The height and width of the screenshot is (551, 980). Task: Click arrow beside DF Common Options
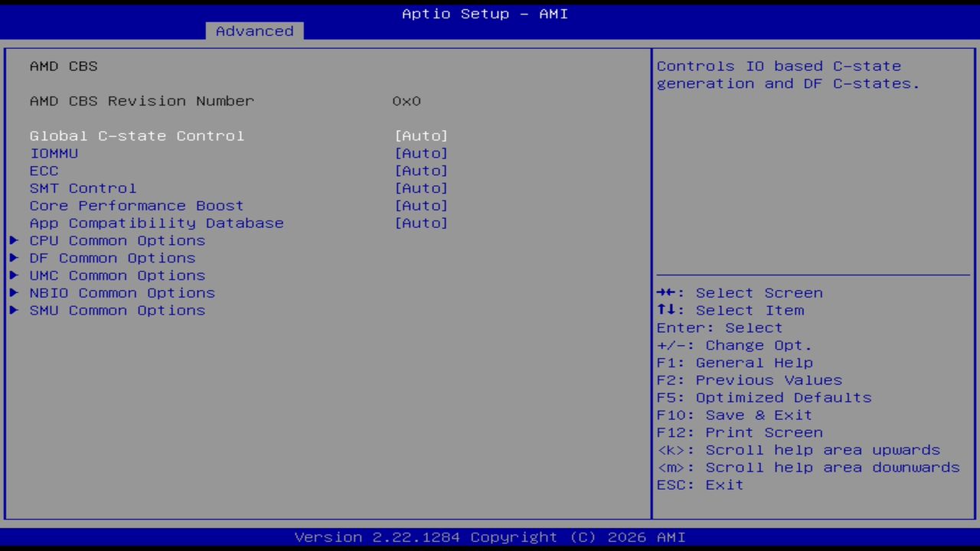click(14, 258)
